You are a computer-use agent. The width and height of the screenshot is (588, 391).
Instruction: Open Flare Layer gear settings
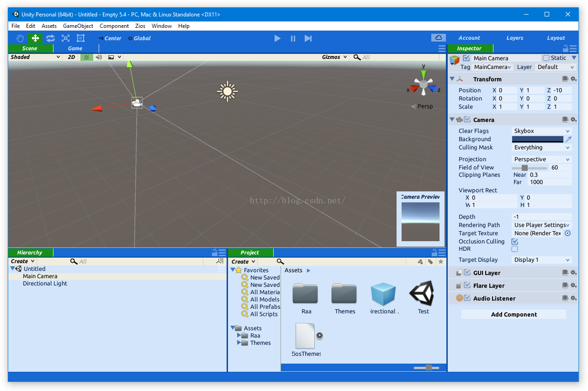click(573, 285)
